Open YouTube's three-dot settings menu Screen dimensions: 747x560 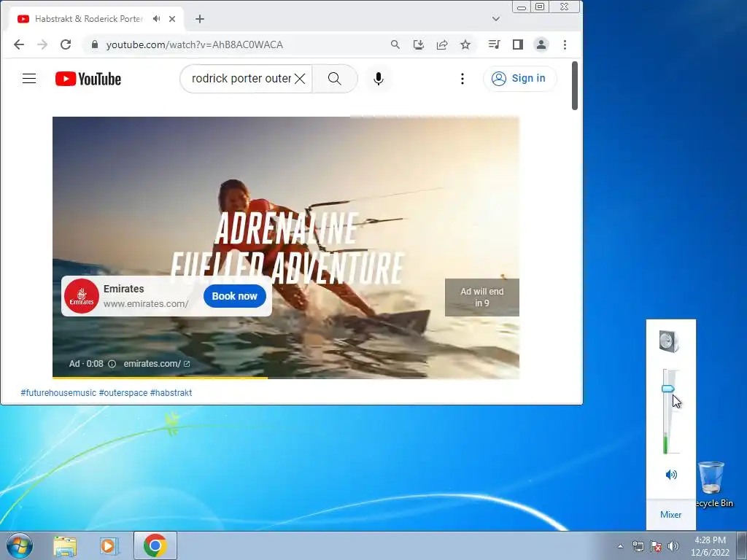pos(462,79)
